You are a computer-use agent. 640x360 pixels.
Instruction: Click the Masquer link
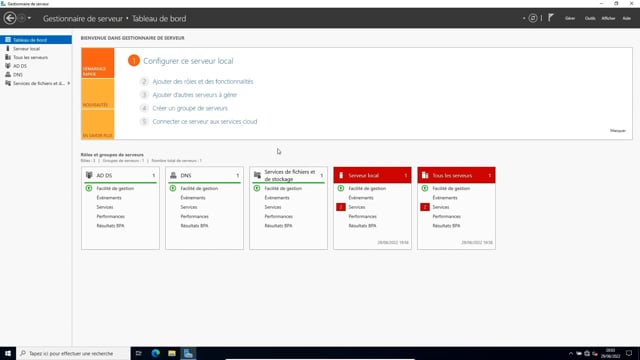(618, 131)
